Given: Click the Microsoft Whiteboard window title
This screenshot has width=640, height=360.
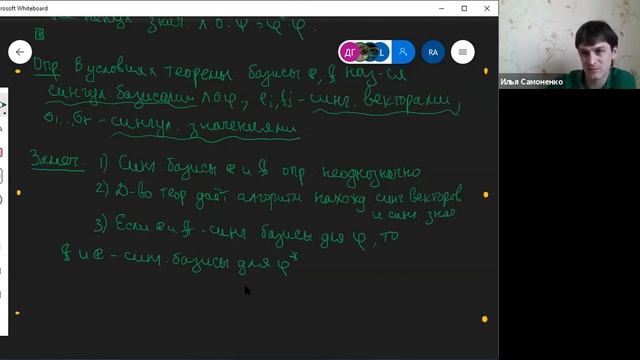Looking at the screenshot, I should point(24,8).
